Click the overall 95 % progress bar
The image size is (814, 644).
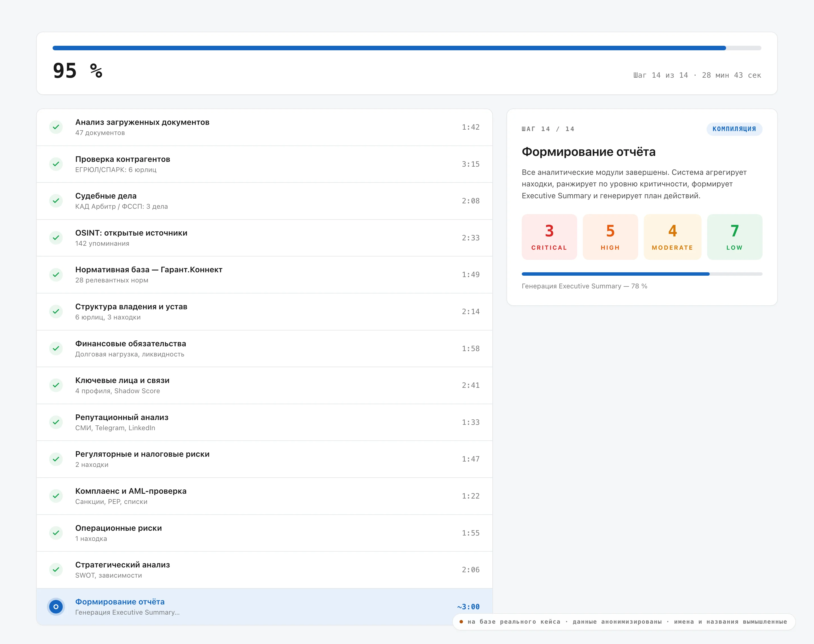pos(407,48)
